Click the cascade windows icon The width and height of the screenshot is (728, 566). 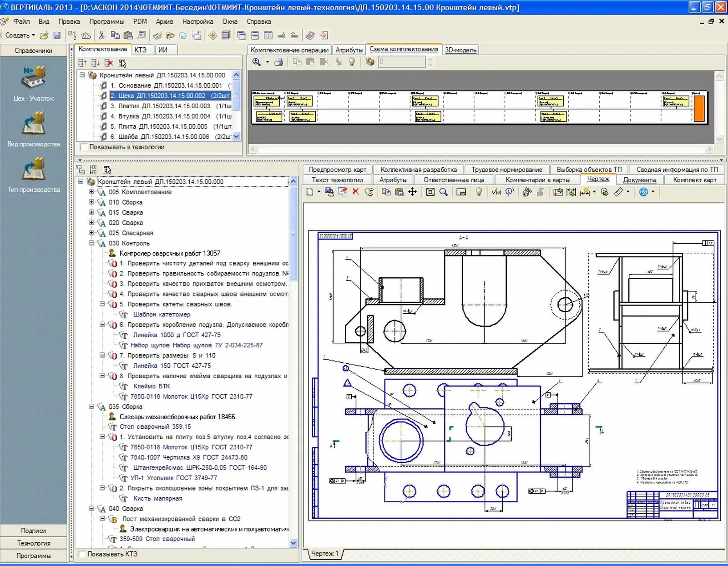pyautogui.click(x=242, y=35)
